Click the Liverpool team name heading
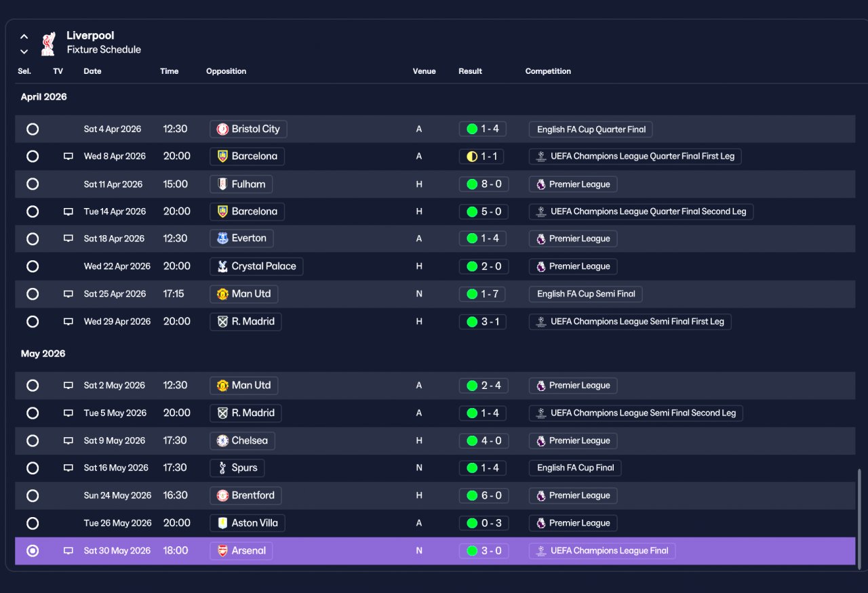This screenshot has width=868, height=593. point(90,36)
